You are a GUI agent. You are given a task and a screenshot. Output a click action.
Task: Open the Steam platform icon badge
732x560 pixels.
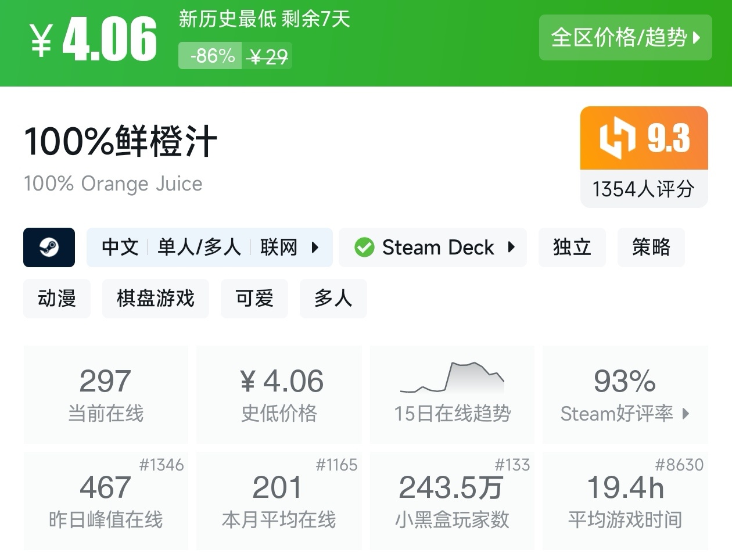click(49, 247)
